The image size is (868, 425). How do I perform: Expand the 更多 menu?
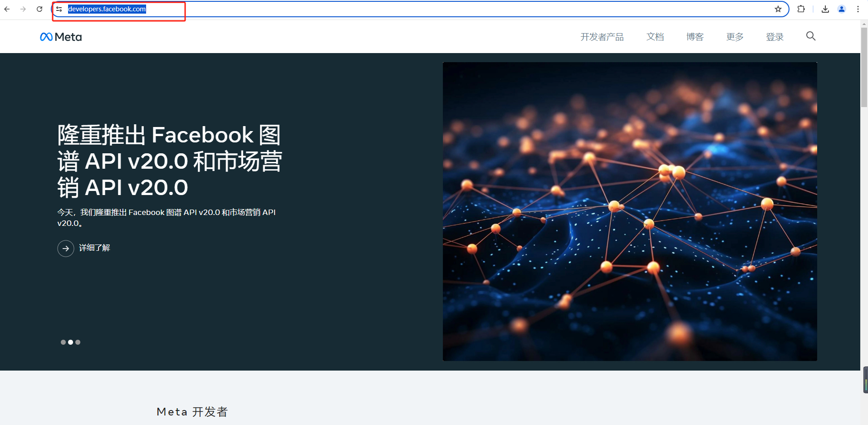(735, 37)
